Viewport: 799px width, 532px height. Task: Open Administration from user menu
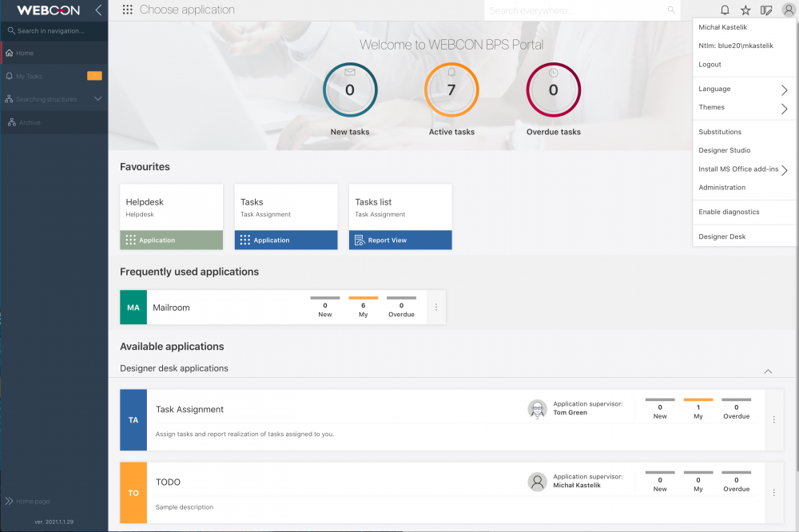722,188
